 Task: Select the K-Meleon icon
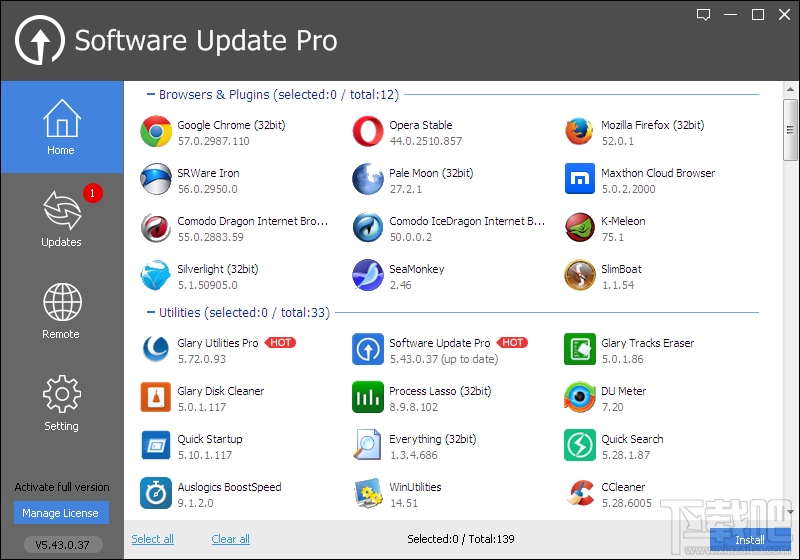coord(580,227)
